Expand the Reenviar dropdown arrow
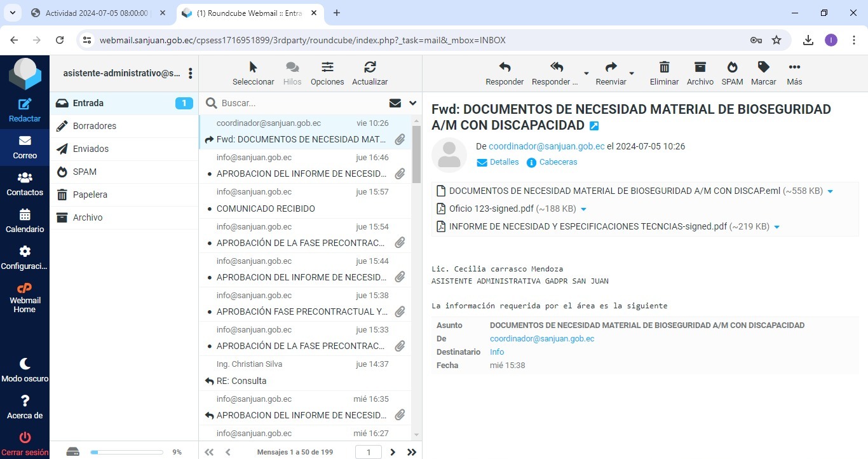Screen dimensions: 868x459 tap(632, 73)
